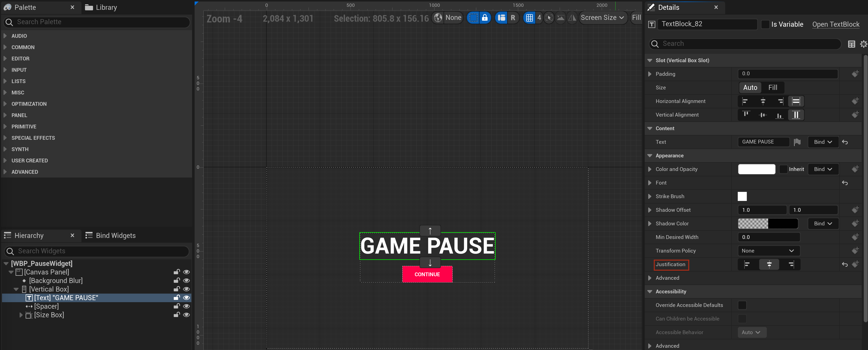
Task: Expand the PRIMITIVE palette category
Action: (5, 127)
